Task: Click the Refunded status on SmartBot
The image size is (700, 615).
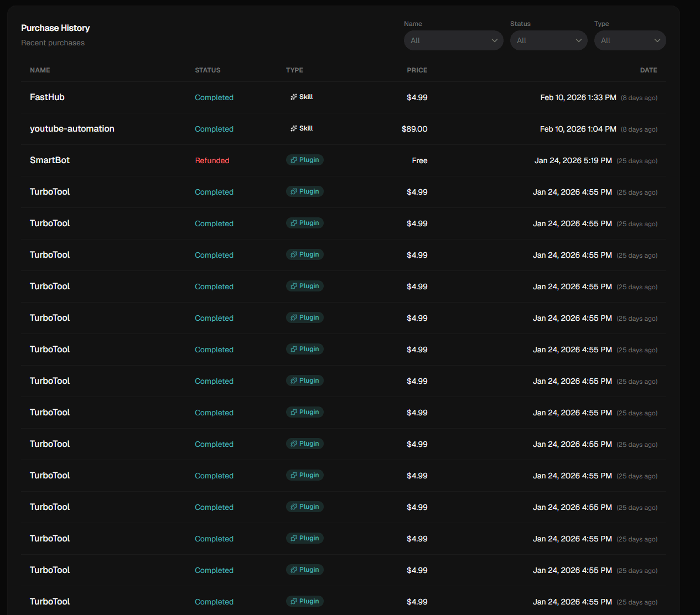Action: [212, 160]
